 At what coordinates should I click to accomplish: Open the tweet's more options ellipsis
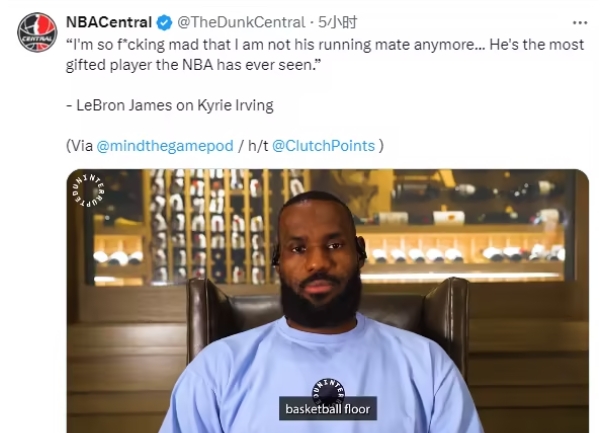point(579,21)
